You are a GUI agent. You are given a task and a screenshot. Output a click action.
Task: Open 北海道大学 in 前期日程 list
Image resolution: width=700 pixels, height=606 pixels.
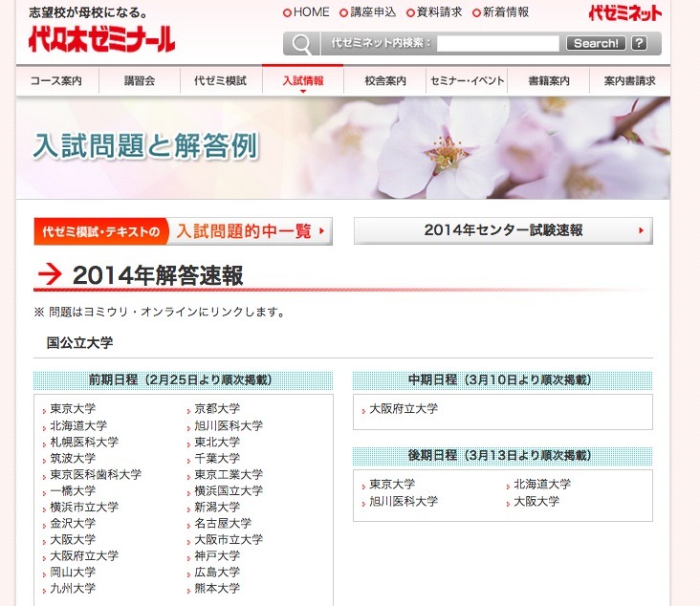click(78, 425)
